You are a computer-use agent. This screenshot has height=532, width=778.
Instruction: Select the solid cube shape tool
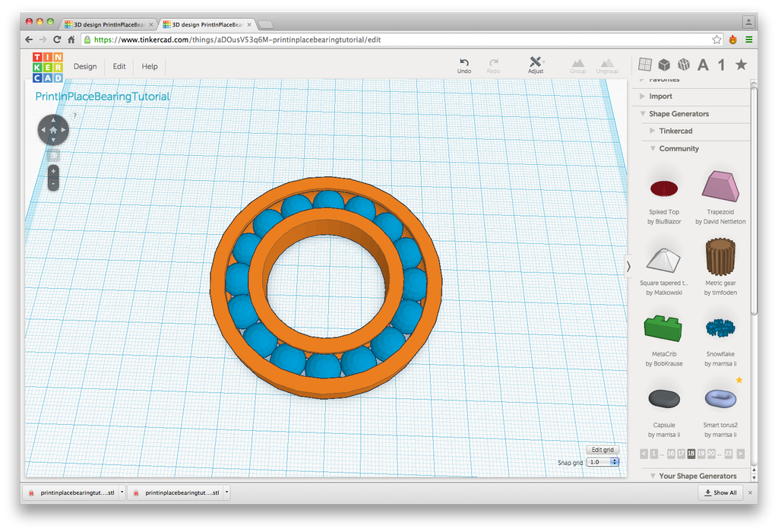click(664, 65)
